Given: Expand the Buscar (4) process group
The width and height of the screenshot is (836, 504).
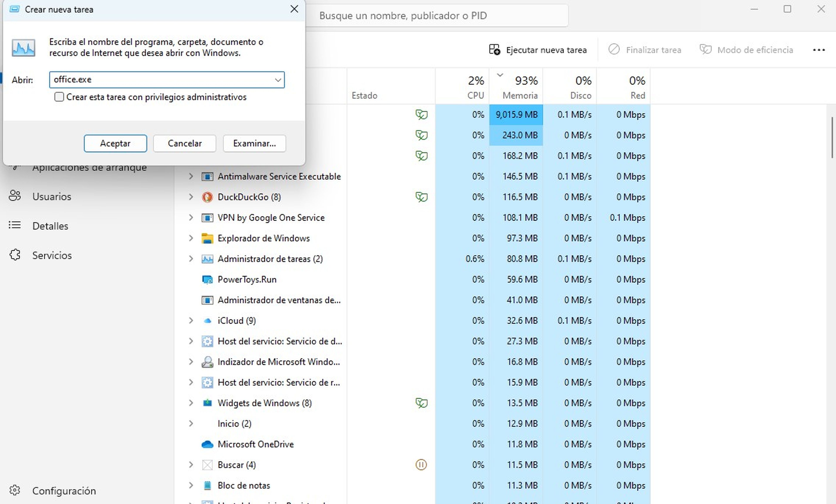Looking at the screenshot, I should (191, 465).
